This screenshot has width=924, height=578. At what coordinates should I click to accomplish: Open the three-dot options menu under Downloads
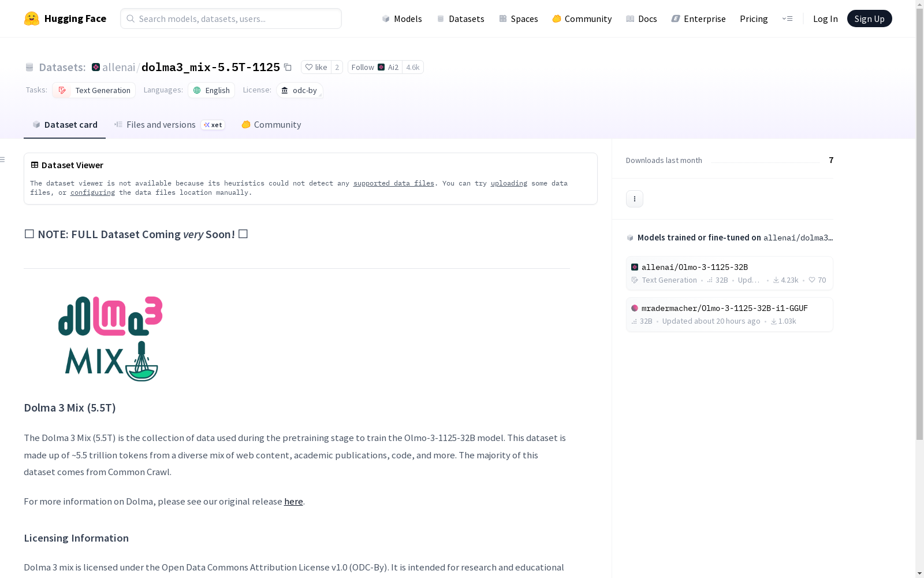(635, 199)
